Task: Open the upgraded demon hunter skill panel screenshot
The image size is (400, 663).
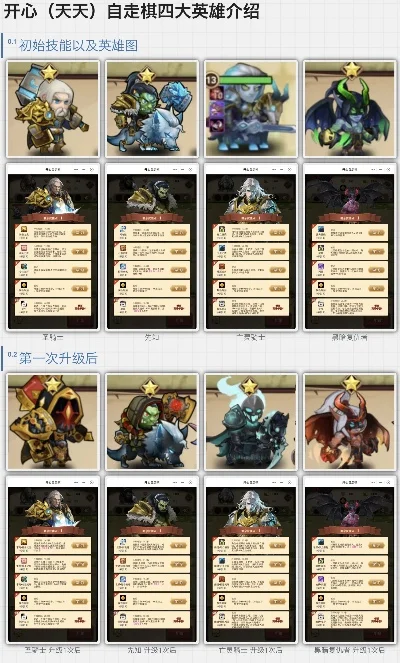Action: point(350,560)
